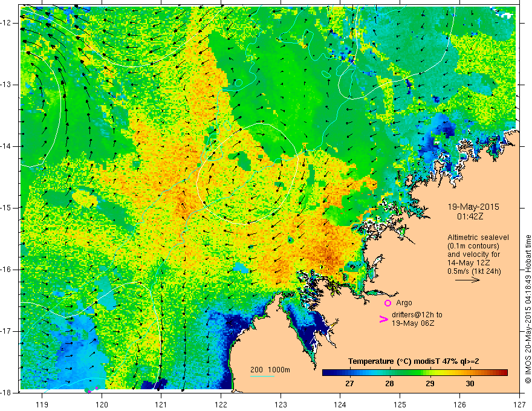This screenshot has width=532, height=411.
Task: Click the latitude axis label '-12'
Action: 6,23
